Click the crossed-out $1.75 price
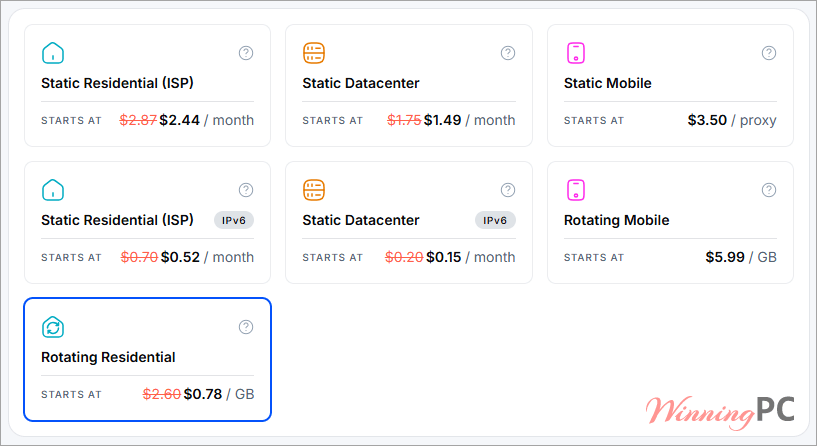The height and width of the screenshot is (446, 817). (404, 120)
